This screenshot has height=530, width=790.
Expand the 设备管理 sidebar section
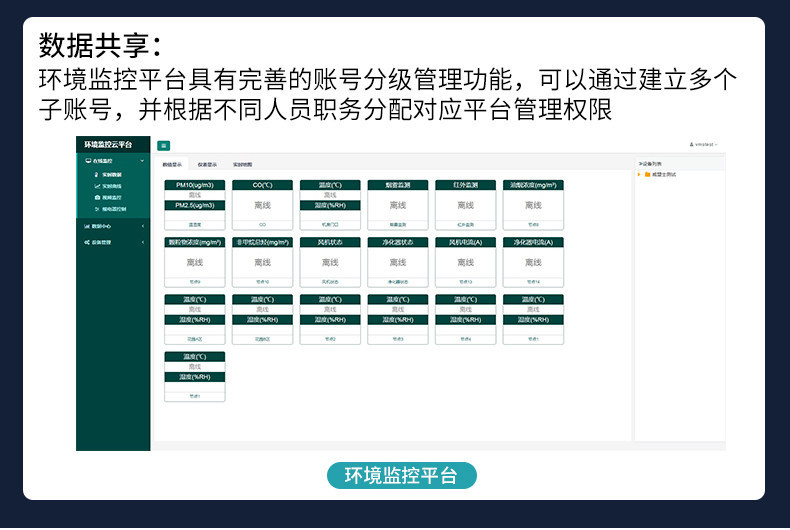[113, 242]
